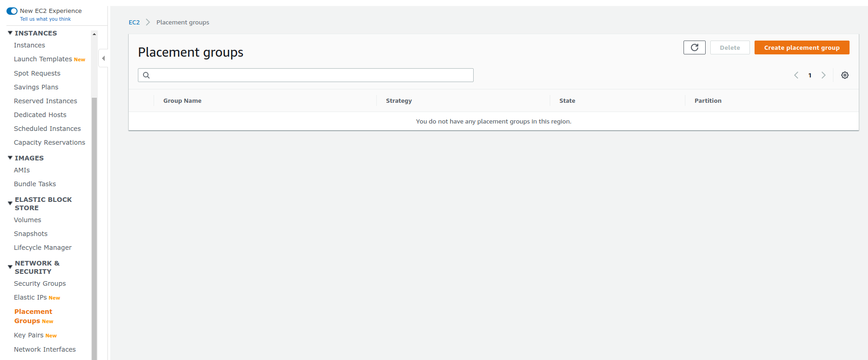Refresh the placement groups list
Screen dimensions: 868x360
pos(694,47)
